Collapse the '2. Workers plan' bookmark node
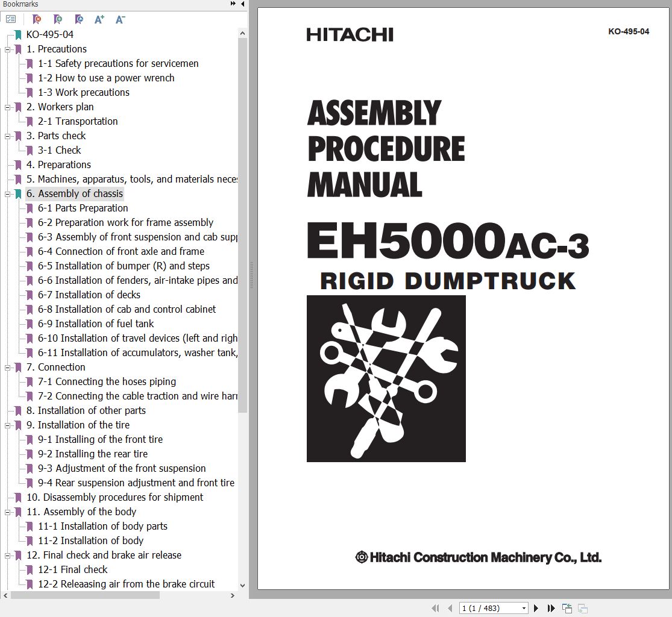 point(7,107)
